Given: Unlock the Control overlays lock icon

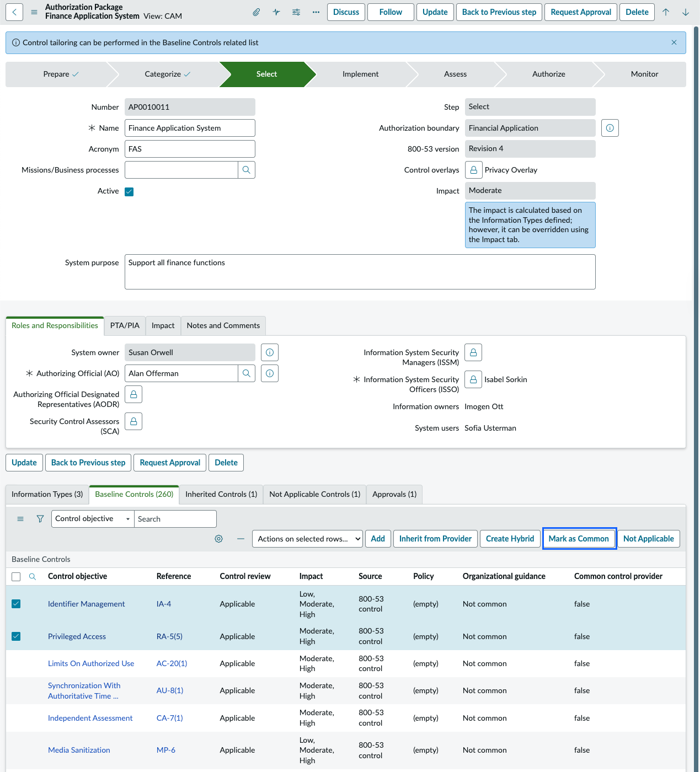Looking at the screenshot, I should coord(474,170).
